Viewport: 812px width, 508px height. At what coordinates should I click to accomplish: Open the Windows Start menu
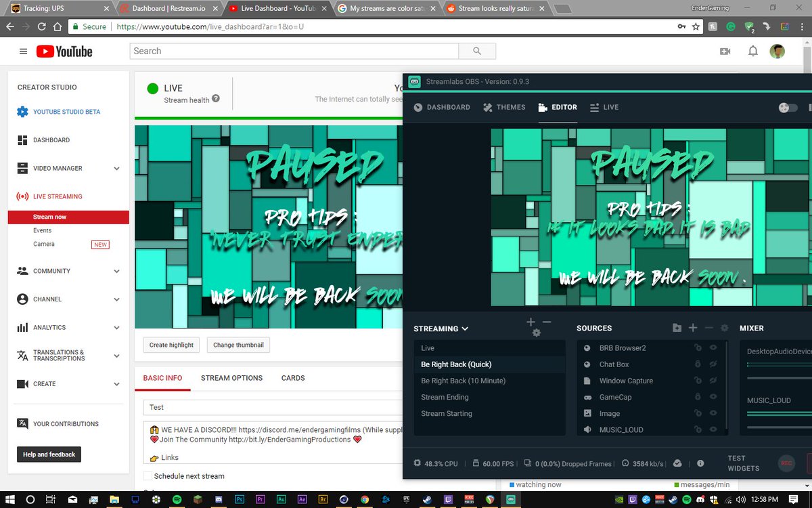click(x=9, y=499)
